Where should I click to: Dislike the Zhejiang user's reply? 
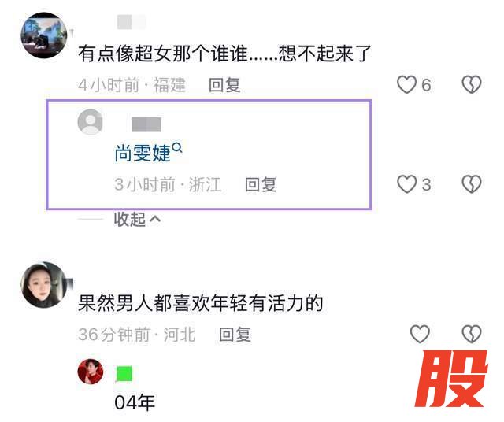472,184
